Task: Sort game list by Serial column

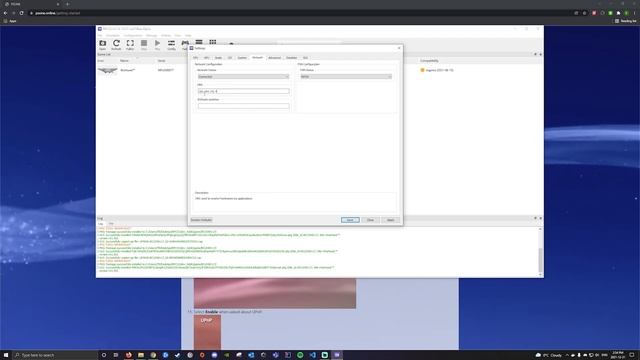Action: pos(162,61)
